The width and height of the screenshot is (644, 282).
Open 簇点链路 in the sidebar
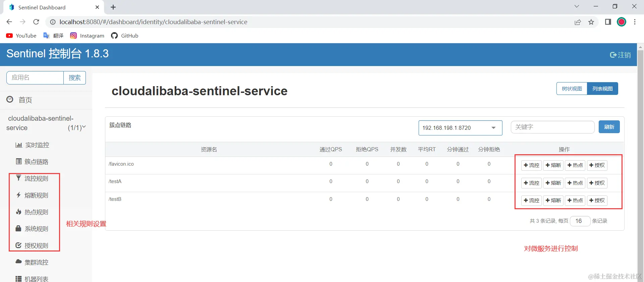click(32, 162)
